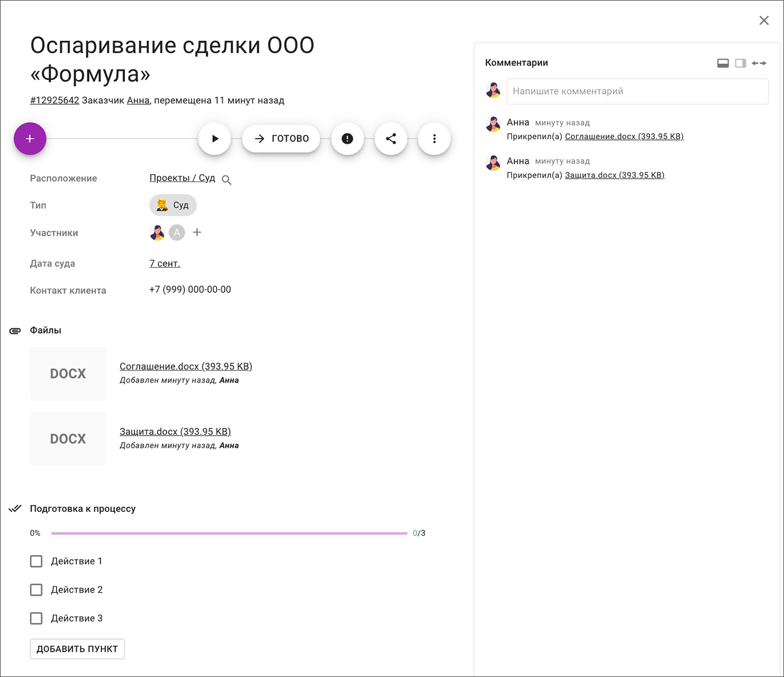Click the Напишите комментарий input field
Image resolution: width=784 pixels, height=677 pixels.
pyautogui.click(x=637, y=91)
